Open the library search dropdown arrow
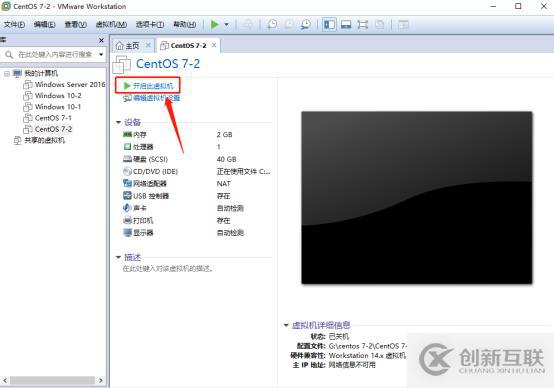The width and height of the screenshot is (554, 388). click(x=101, y=54)
